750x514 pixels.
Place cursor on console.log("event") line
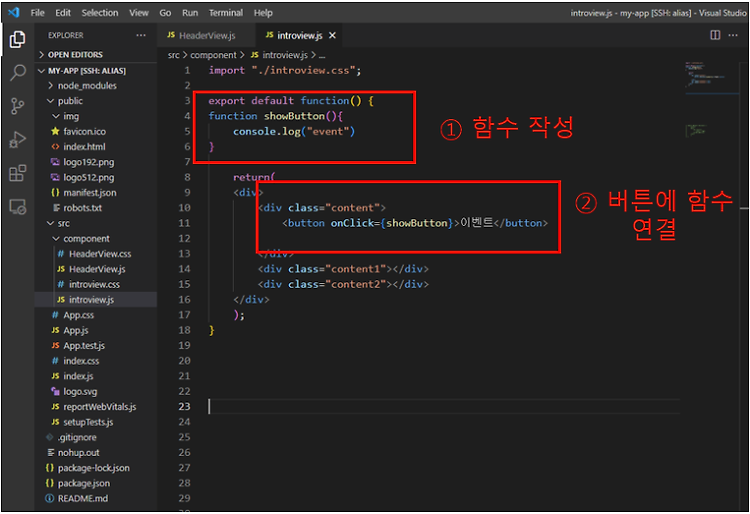point(294,131)
